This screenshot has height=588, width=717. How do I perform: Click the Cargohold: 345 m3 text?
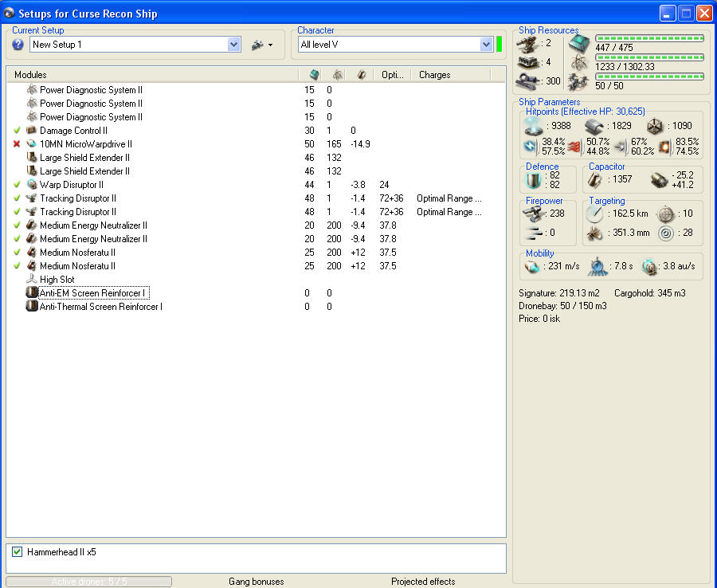(650, 293)
